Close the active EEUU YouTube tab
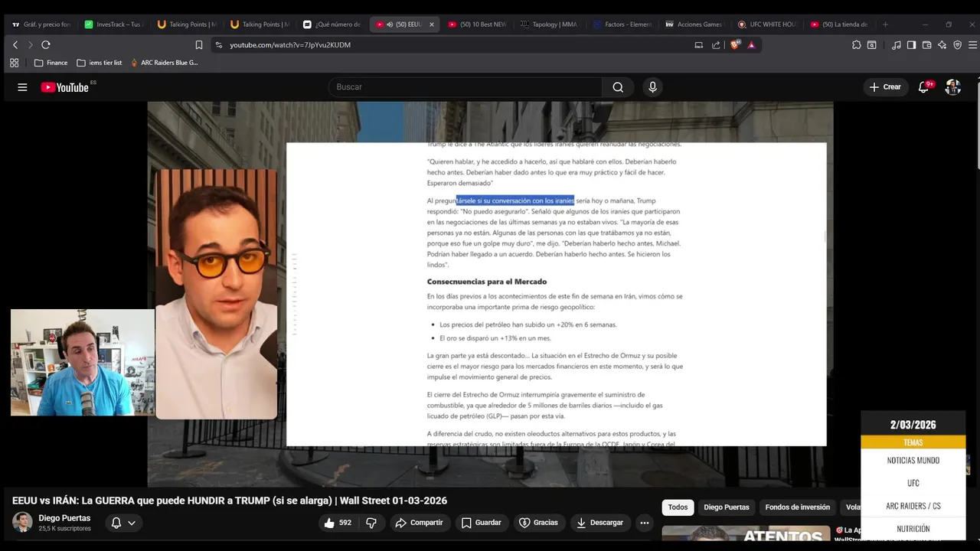This screenshot has width=980, height=551. (x=432, y=24)
